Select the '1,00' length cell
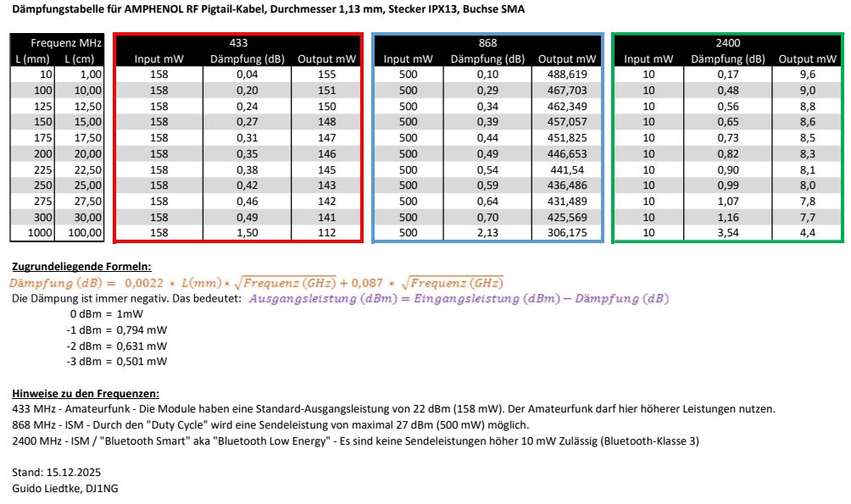The image size is (851, 504). point(91,75)
